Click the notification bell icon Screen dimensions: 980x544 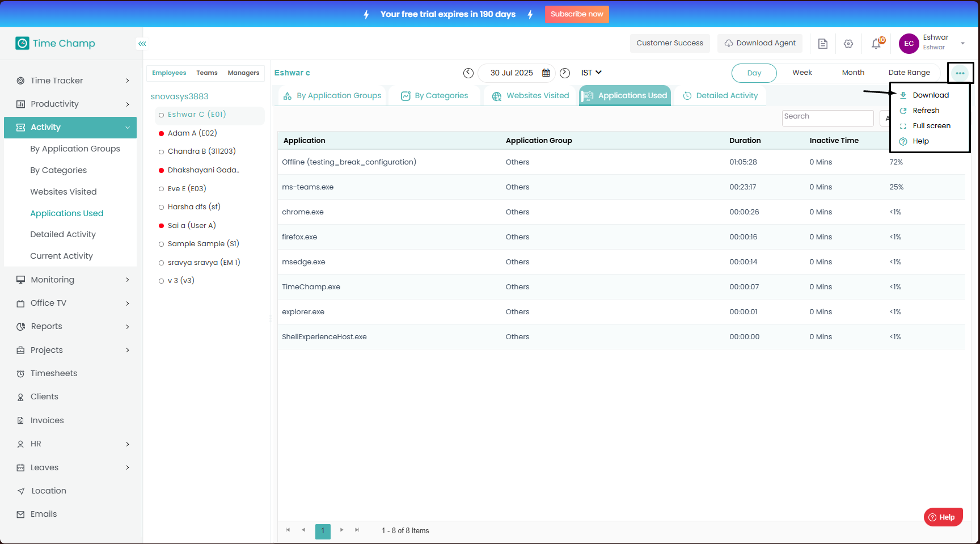[876, 44]
